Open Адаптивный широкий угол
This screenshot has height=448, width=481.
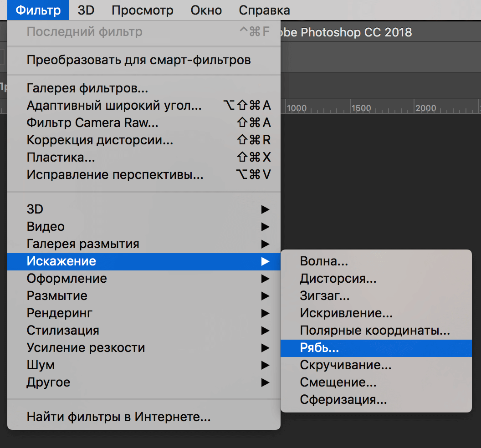[96, 105]
